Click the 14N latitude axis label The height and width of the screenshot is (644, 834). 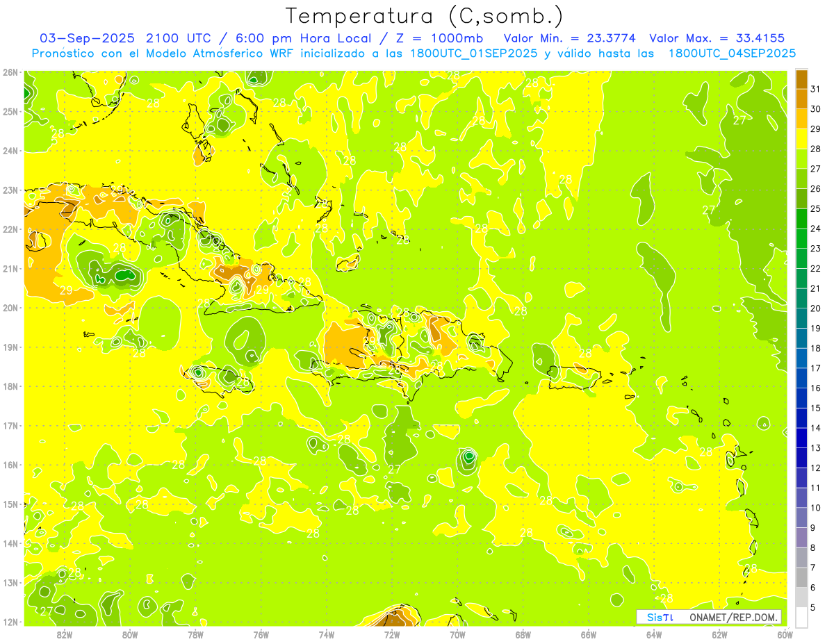10,543
